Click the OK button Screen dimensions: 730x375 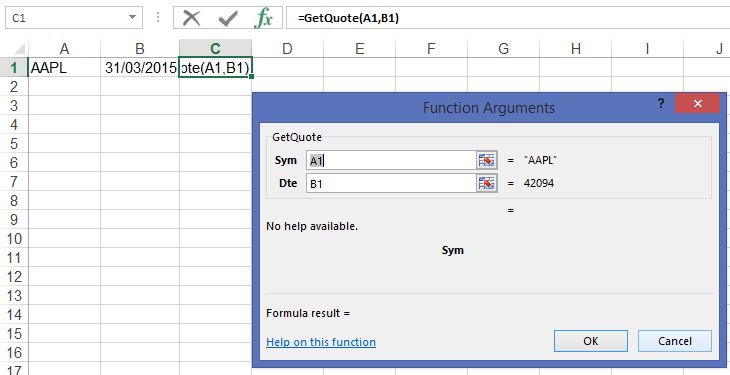point(590,341)
